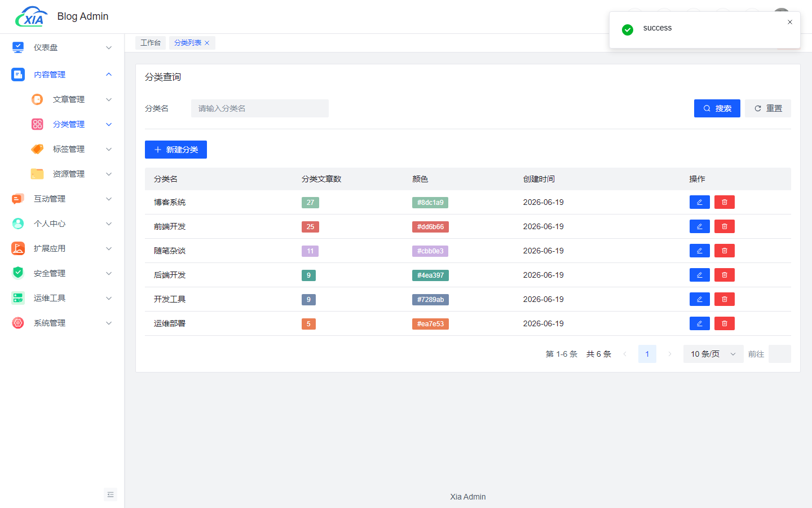Focus the 分类名 search input
812x508 pixels.
[x=260, y=108]
